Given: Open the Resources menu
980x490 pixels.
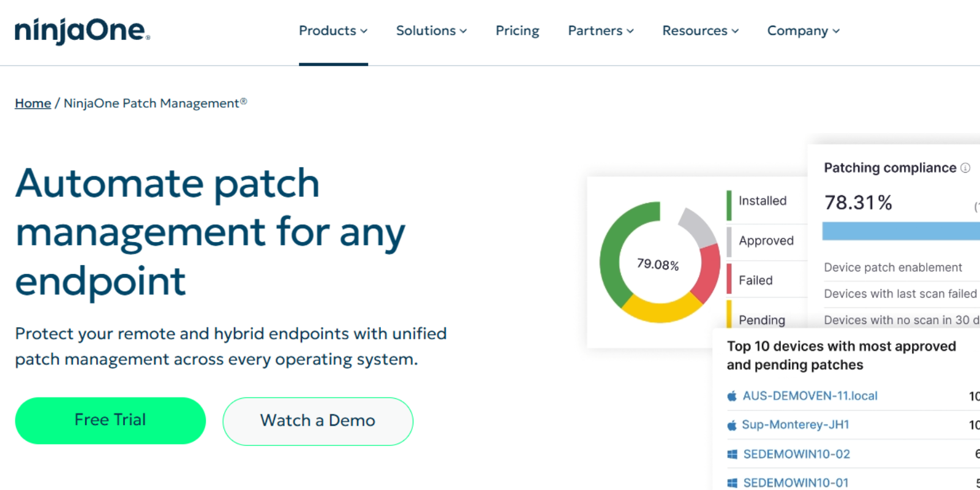Looking at the screenshot, I should [x=701, y=31].
